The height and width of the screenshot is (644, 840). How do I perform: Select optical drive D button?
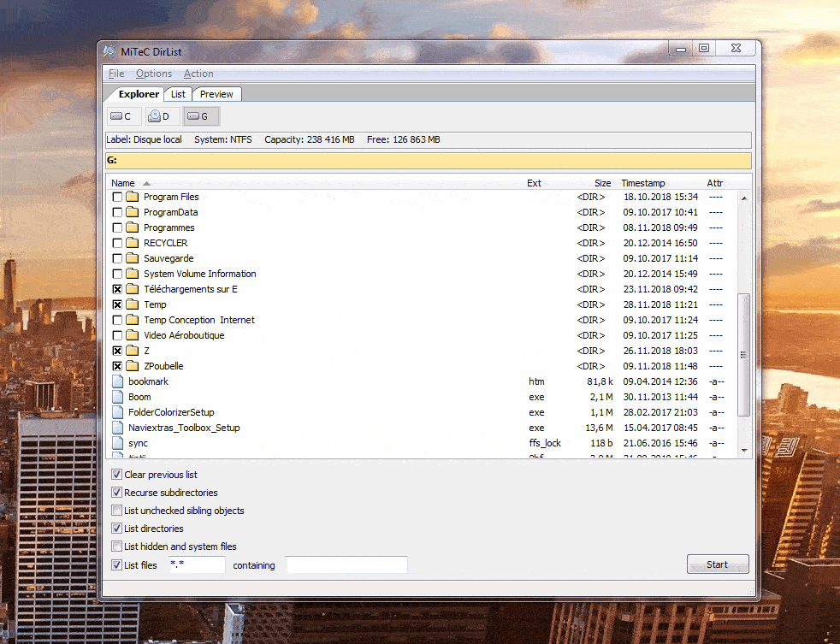pyautogui.click(x=163, y=116)
